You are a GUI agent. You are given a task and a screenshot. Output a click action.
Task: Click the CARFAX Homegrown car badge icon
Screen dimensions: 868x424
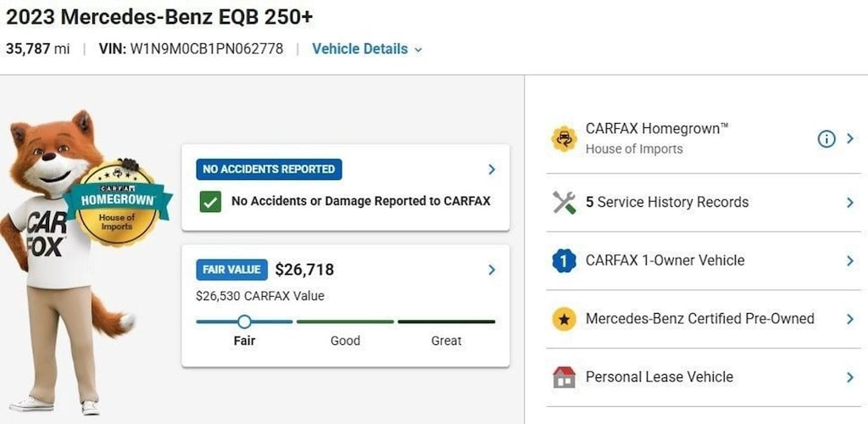point(564,139)
